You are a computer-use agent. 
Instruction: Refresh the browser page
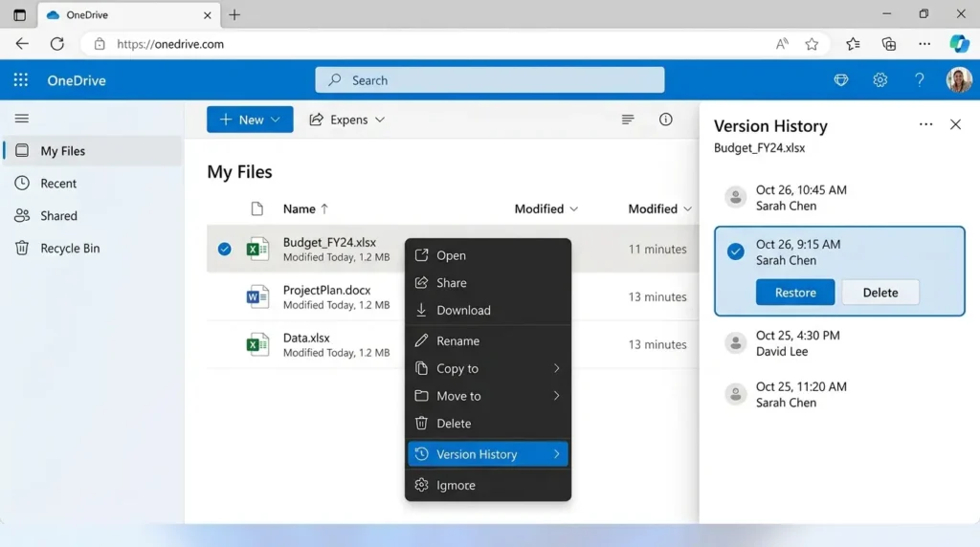coord(56,44)
